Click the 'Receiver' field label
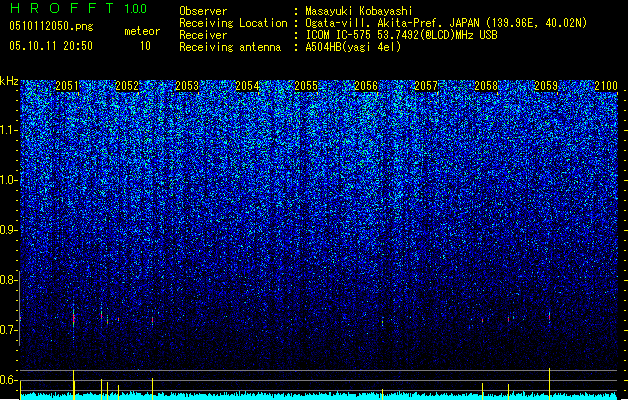Screen dimensions: 629x400 [x=203, y=35]
